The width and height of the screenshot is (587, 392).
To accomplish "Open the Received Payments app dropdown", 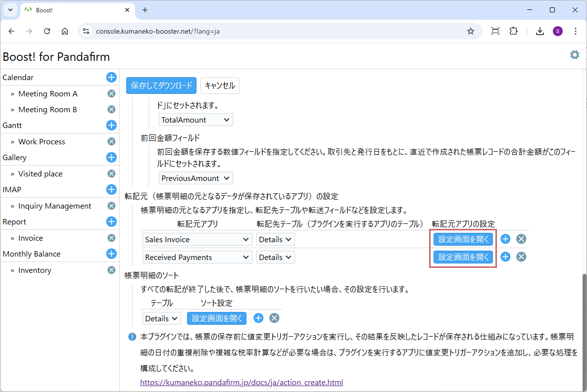I will pos(197,257).
